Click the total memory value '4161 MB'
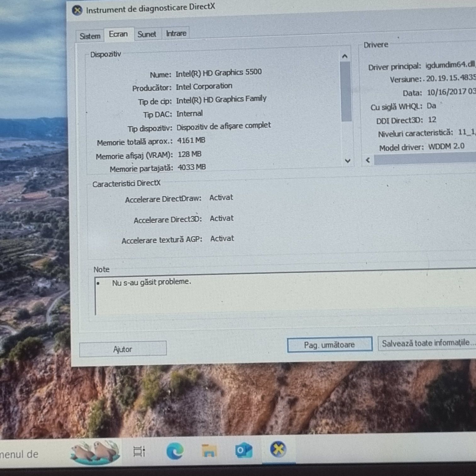This screenshot has width=476, height=476. 191,140
